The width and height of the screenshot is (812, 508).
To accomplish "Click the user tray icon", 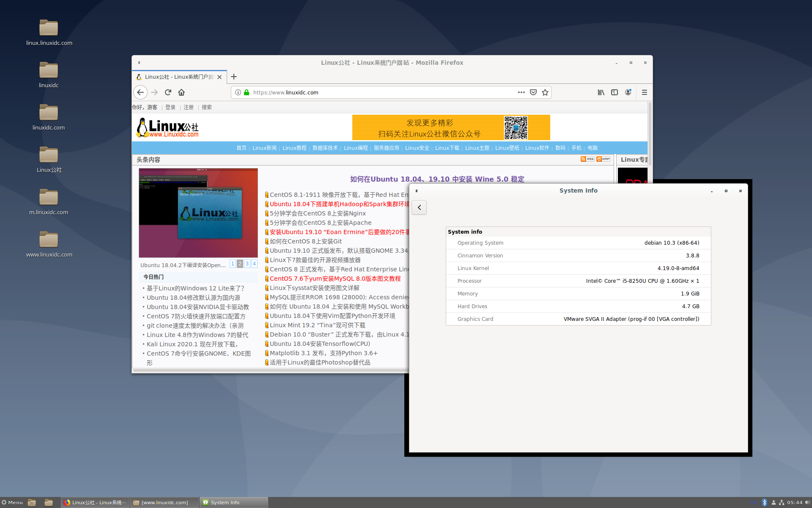I will [774, 502].
